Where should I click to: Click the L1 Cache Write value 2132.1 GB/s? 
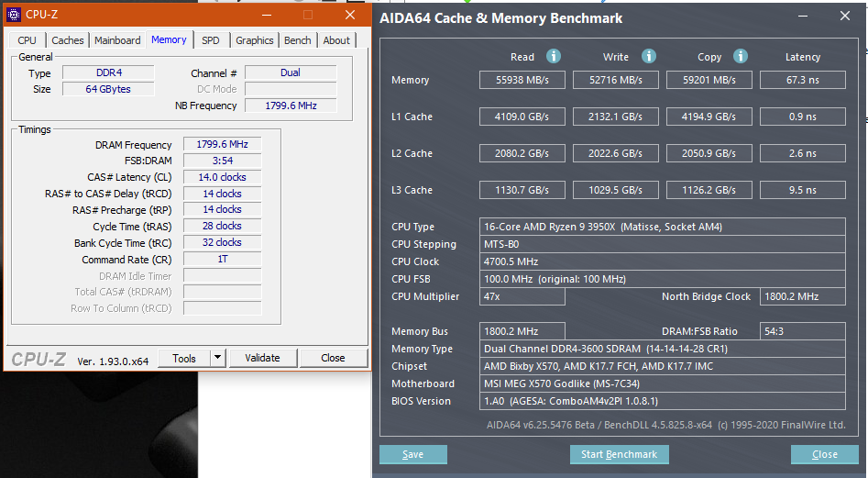tap(616, 117)
